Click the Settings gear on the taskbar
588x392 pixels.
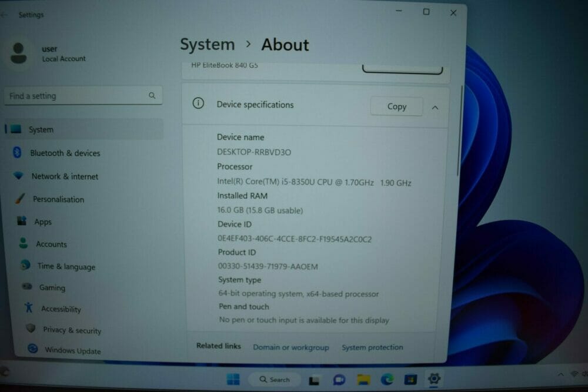point(434,378)
